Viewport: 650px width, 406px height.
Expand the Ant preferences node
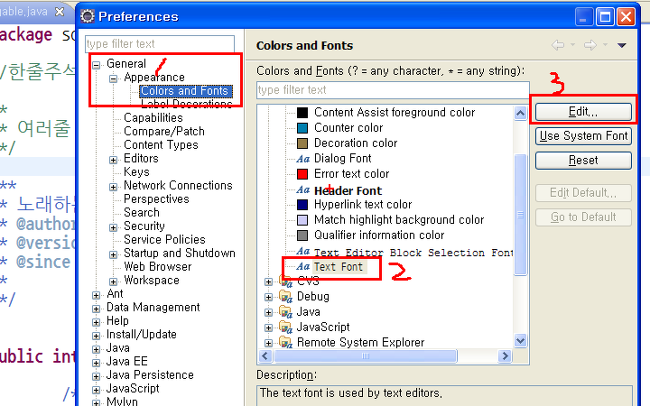tap(96, 295)
